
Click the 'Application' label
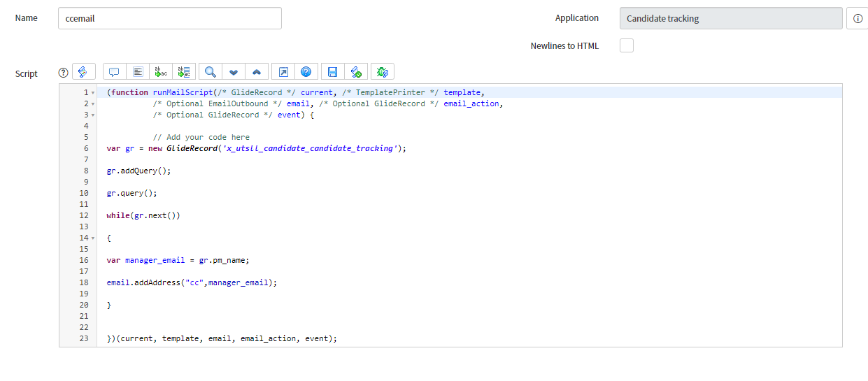pyautogui.click(x=577, y=17)
